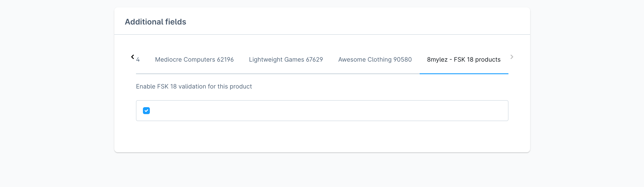The width and height of the screenshot is (644, 187).
Task: View the Mediocre Computers additional fields
Action: click(x=194, y=60)
